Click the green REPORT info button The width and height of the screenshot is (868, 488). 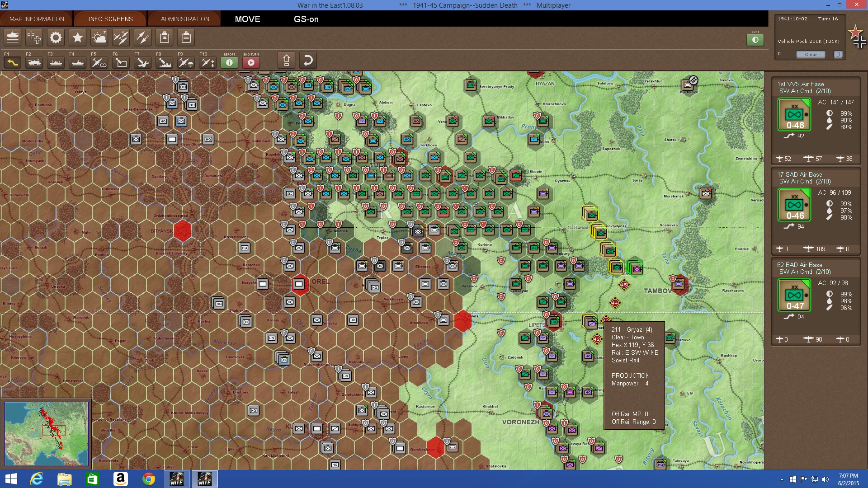[x=229, y=62]
